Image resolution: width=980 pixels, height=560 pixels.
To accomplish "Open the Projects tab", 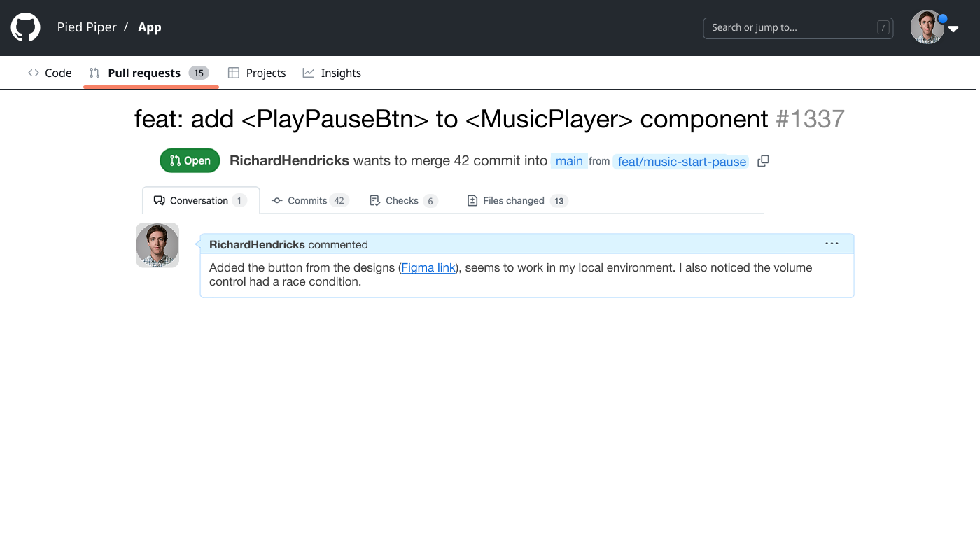I will [x=257, y=73].
